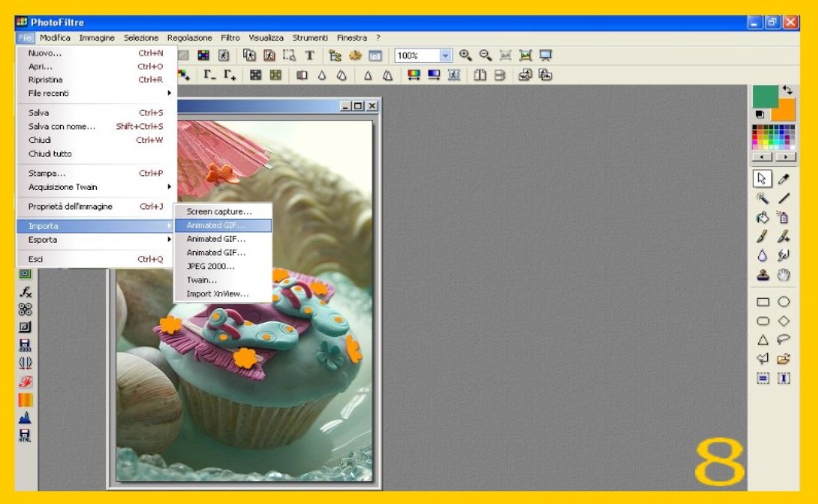Click the Text tool 'T' icon
This screenshot has width=818, height=504.
pos(310,55)
